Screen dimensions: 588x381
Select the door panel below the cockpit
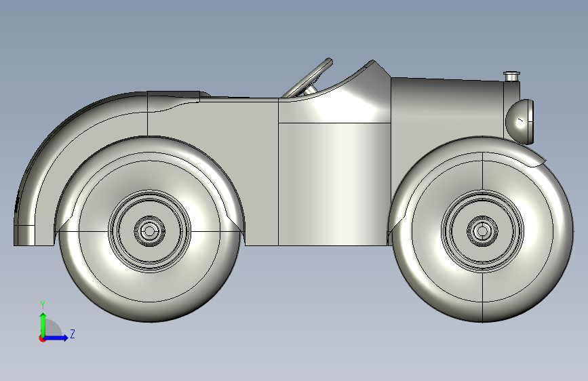[333, 184]
